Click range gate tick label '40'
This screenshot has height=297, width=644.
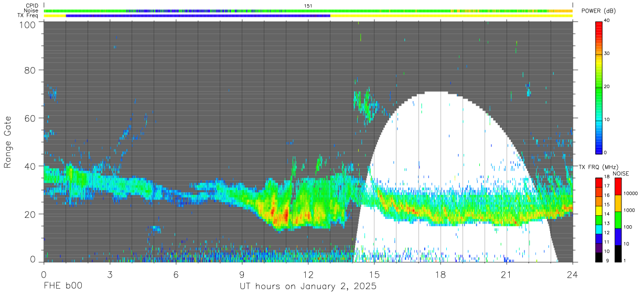tap(30, 166)
